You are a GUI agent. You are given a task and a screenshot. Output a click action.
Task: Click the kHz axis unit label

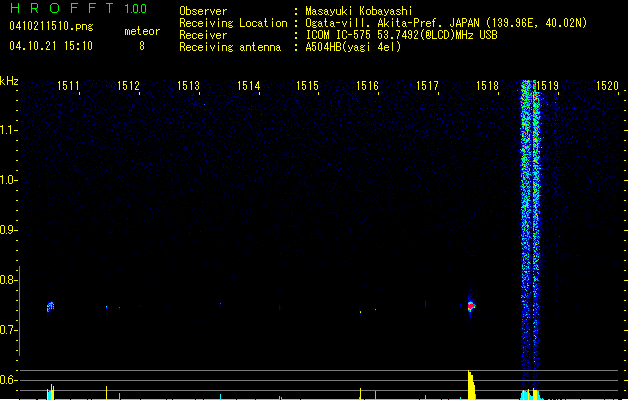point(9,81)
